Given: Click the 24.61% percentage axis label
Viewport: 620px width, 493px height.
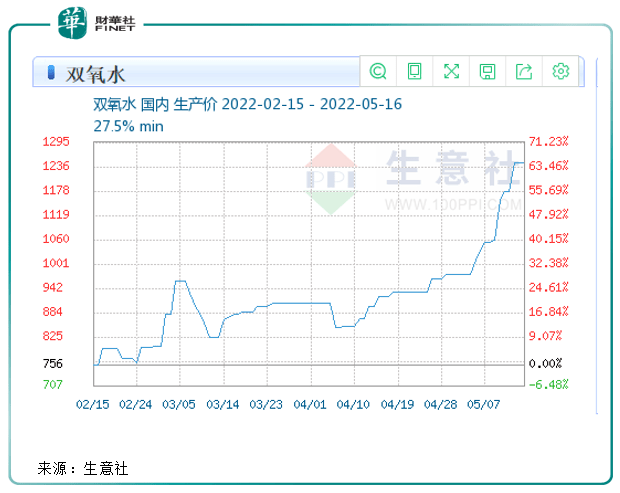Looking at the screenshot, I should [x=548, y=287].
